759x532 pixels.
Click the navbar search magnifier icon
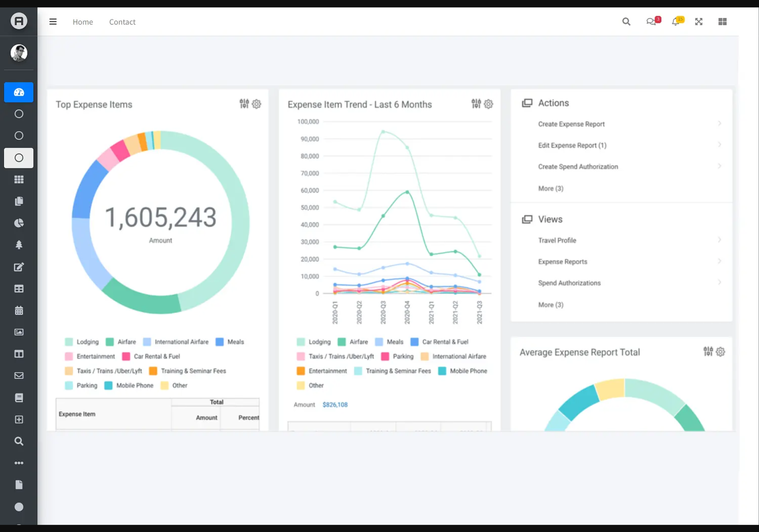626,22
